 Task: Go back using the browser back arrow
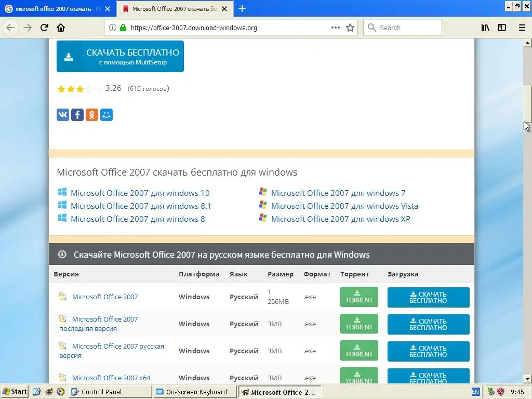[10, 28]
